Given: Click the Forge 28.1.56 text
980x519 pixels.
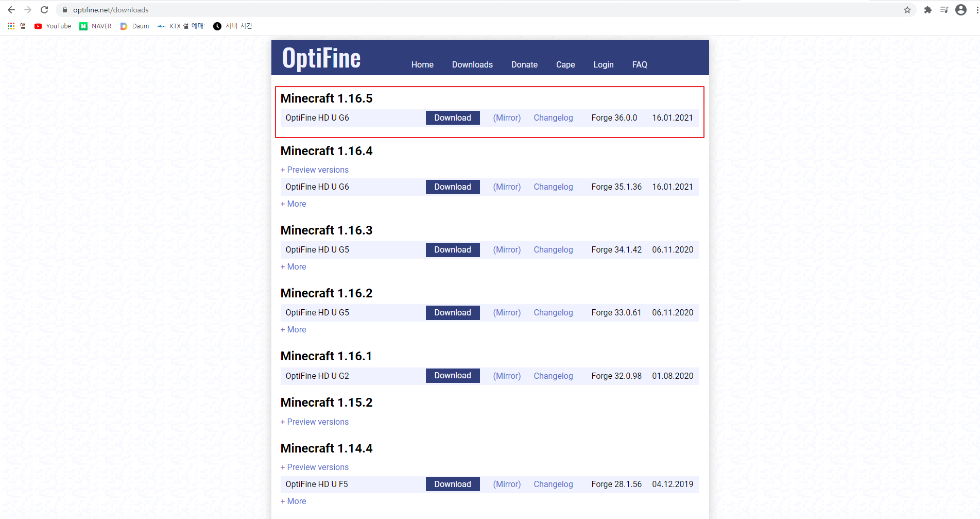Looking at the screenshot, I should point(616,484).
